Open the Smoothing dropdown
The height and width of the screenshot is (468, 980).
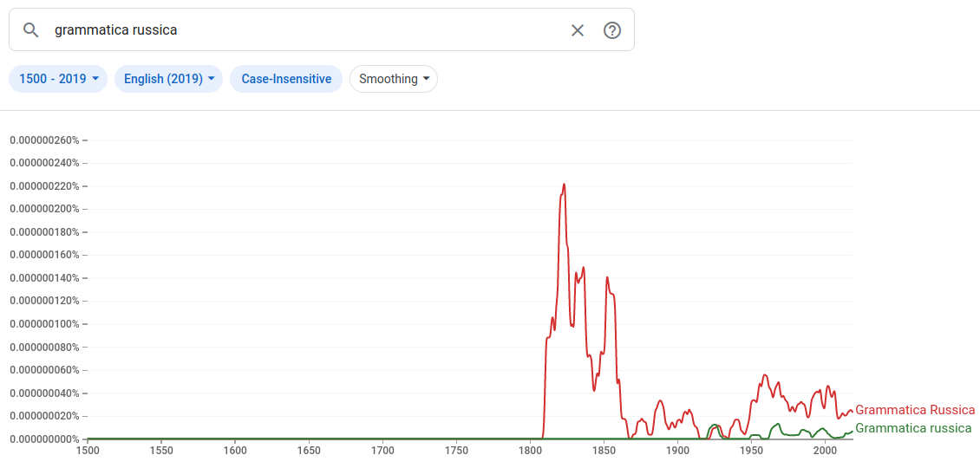tap(394, 79)
